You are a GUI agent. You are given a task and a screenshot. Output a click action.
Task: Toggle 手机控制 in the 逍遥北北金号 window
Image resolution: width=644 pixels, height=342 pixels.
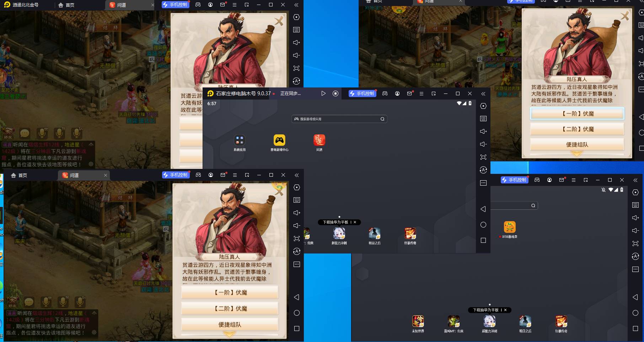click(175, 5)
